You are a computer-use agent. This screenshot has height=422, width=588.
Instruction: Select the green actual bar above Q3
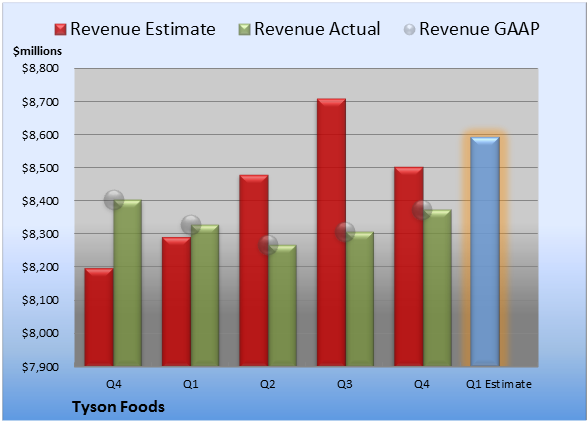[360, 299]
